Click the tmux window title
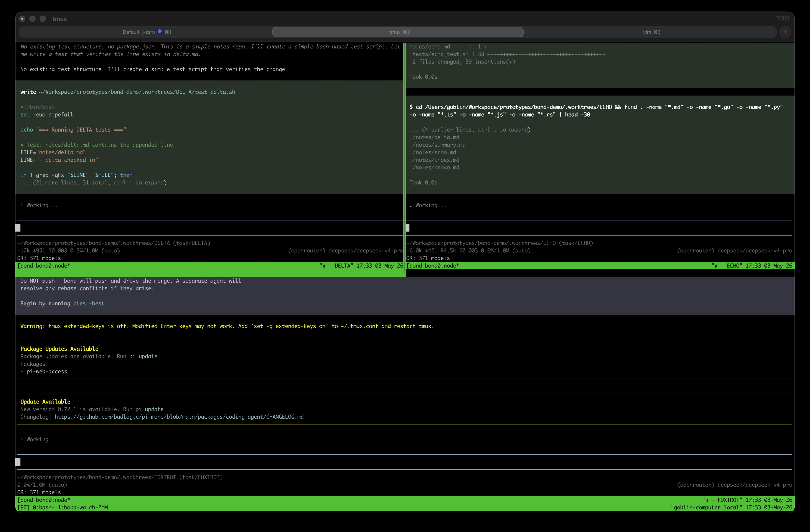 click(60, 19)
